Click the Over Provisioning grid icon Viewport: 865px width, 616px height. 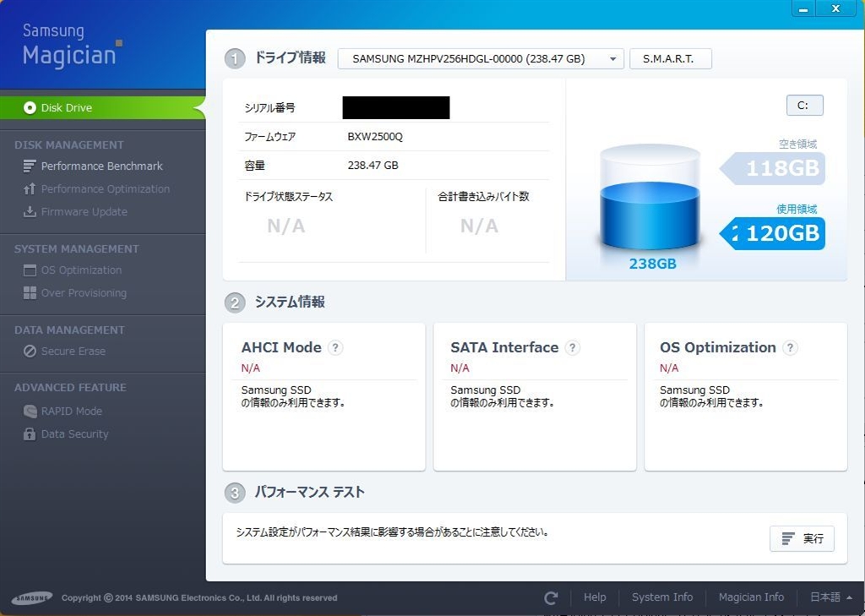pos(30,293)
